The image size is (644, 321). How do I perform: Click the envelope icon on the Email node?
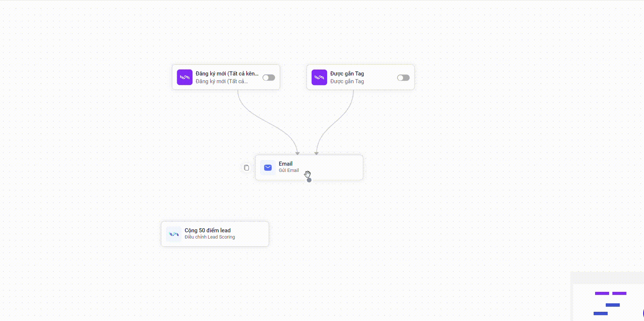pos(268,168)
